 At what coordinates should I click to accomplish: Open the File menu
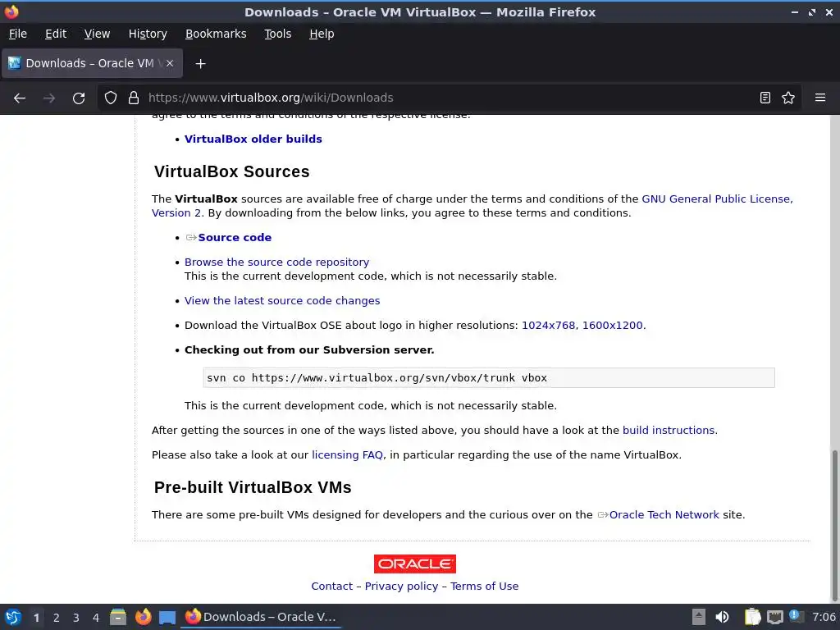(x=18, y=34)
